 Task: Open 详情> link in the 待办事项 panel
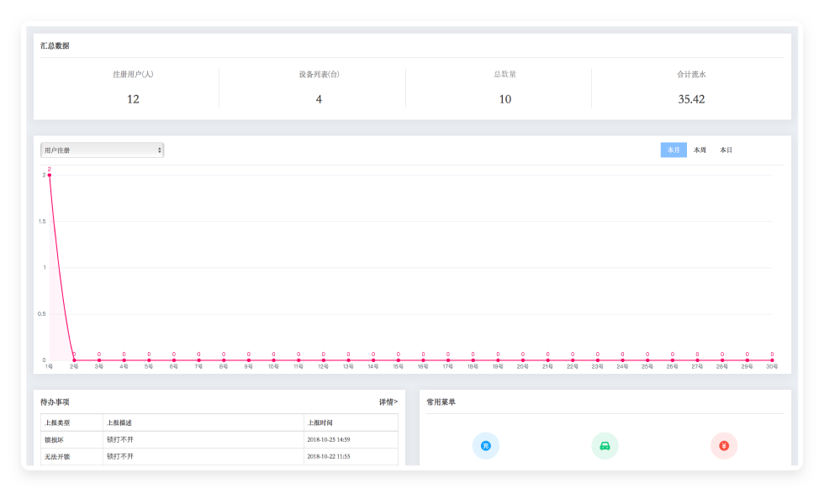pos(388,402)
